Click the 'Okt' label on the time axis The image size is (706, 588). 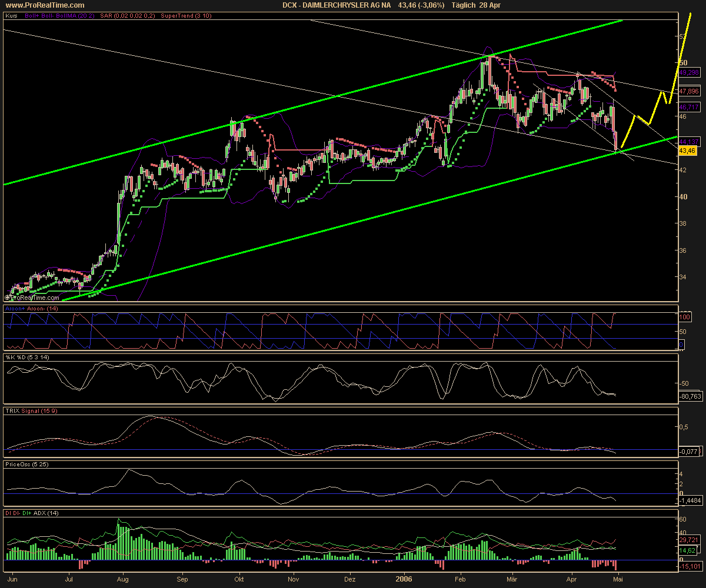(x=239, y=579)
